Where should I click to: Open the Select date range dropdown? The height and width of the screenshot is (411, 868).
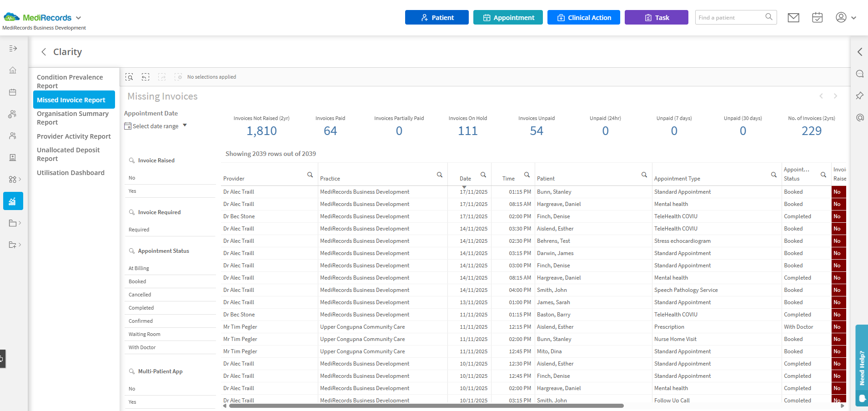point(156,126)
